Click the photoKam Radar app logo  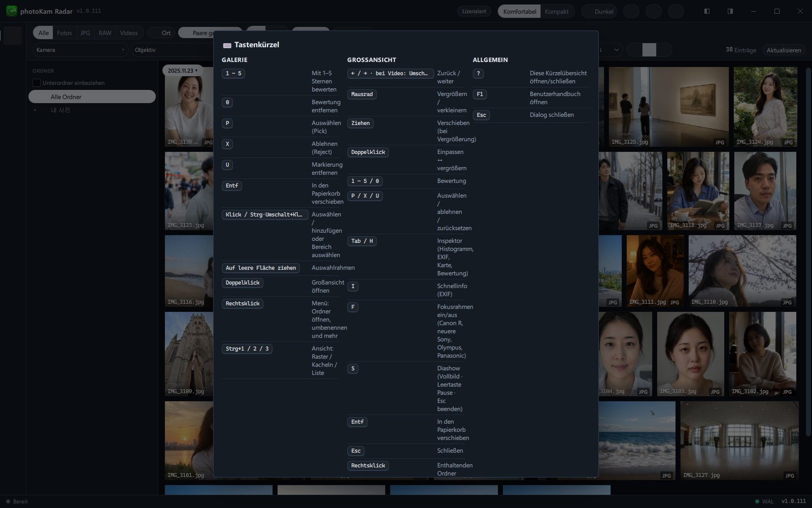[11, 11]
